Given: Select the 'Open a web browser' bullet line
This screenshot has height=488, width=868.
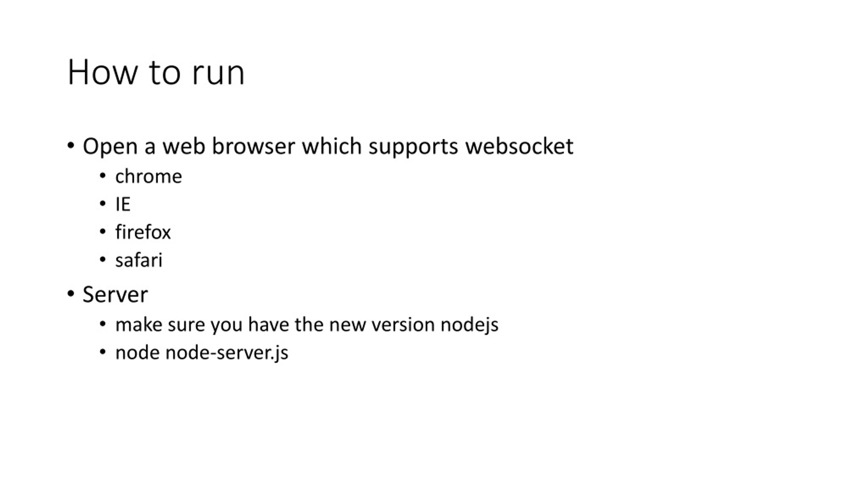Looking at the screenshot, I should [328, 147].
